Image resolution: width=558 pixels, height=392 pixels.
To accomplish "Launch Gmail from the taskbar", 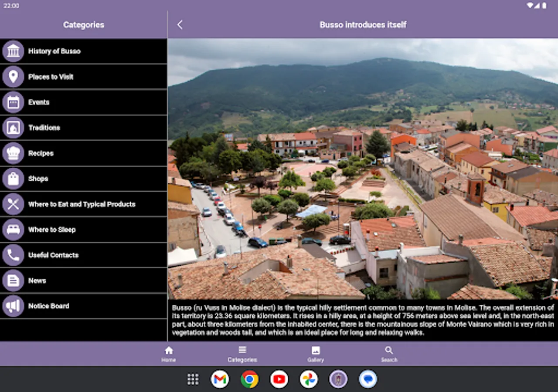I will pos(220,379).
